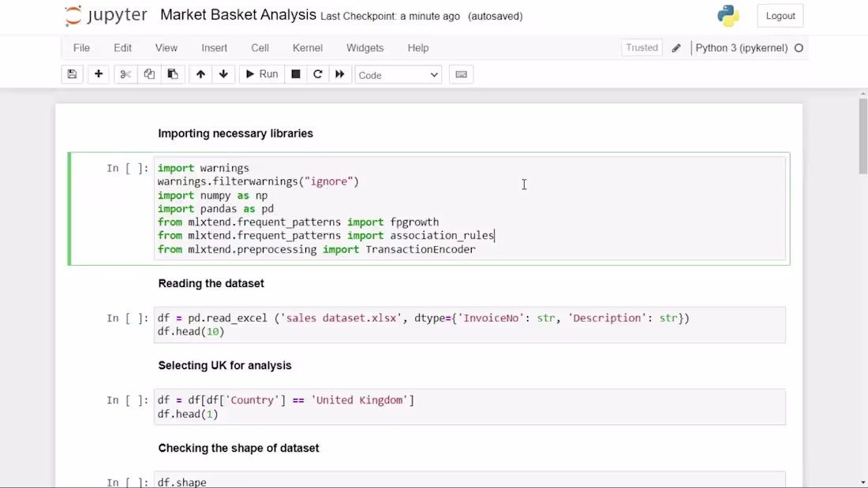Move the selected cell up
The width and height of the screenshot is (868, 488).
tap(200, 73)
